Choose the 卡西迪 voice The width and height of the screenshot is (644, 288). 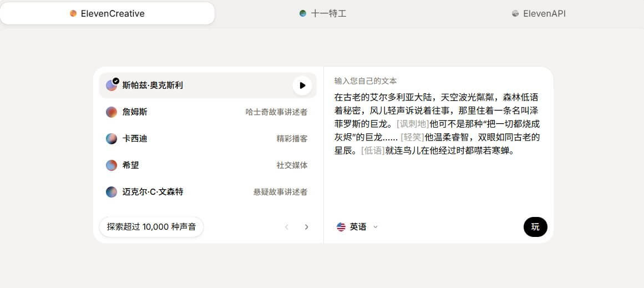point(208,139)
